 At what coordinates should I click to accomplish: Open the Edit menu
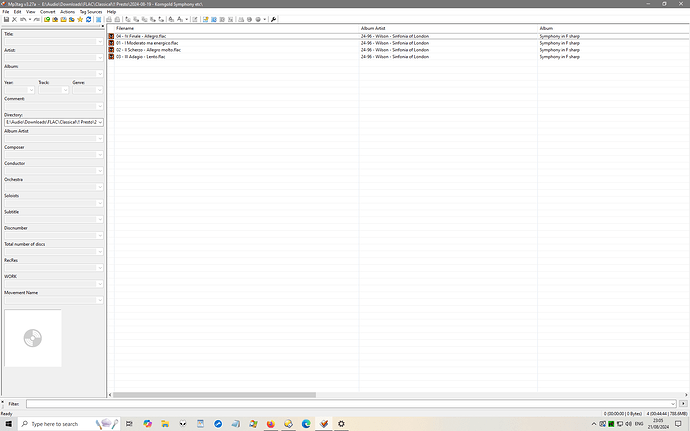pyautogui.click(x=17, y=12)
